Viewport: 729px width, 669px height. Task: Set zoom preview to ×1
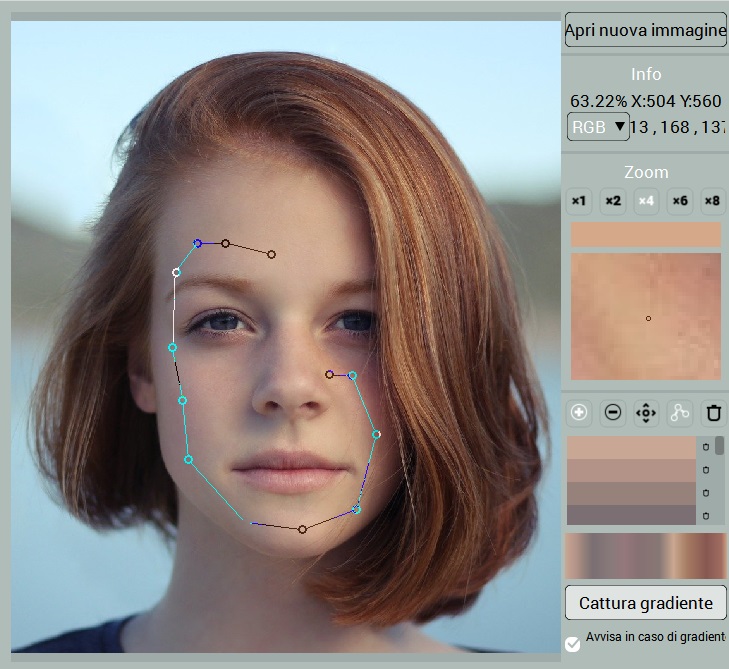click(579, 201)
